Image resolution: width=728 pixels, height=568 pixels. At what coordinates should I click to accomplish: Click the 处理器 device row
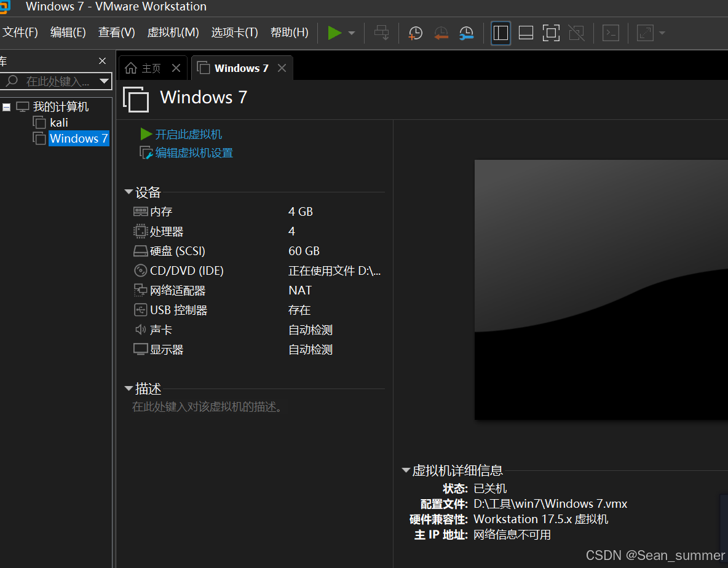coord(258,231)
